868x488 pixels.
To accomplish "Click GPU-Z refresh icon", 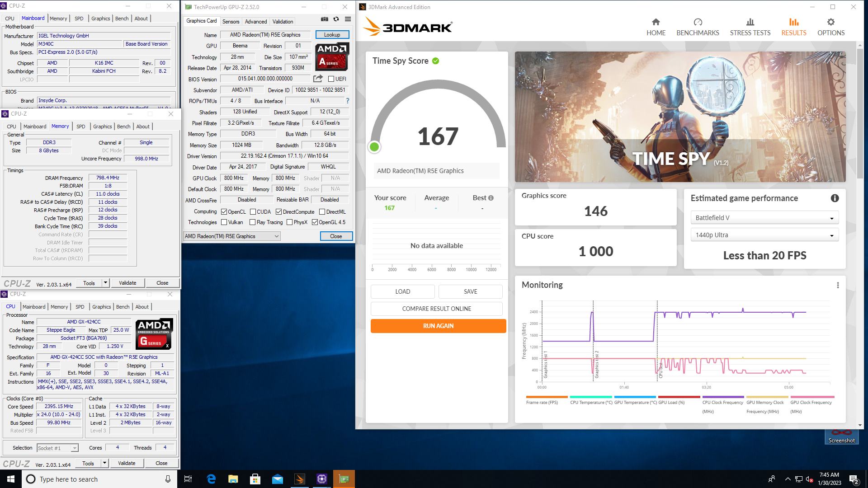I will pos(336,19).
